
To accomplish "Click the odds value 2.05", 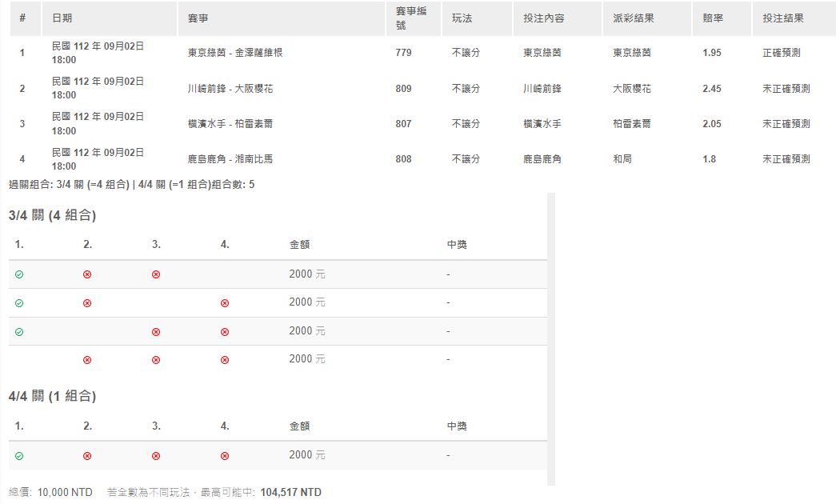I will [x=712, y=124].
